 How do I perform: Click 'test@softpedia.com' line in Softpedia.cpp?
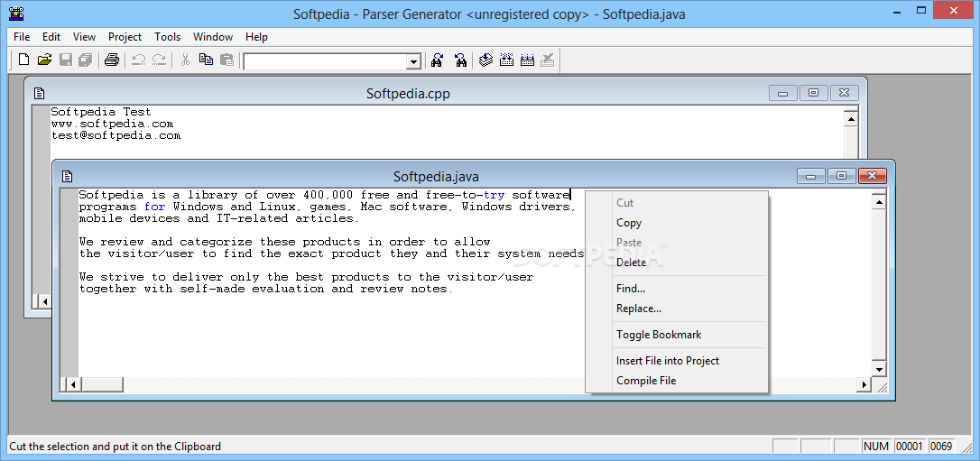click(x=116, y=135)
